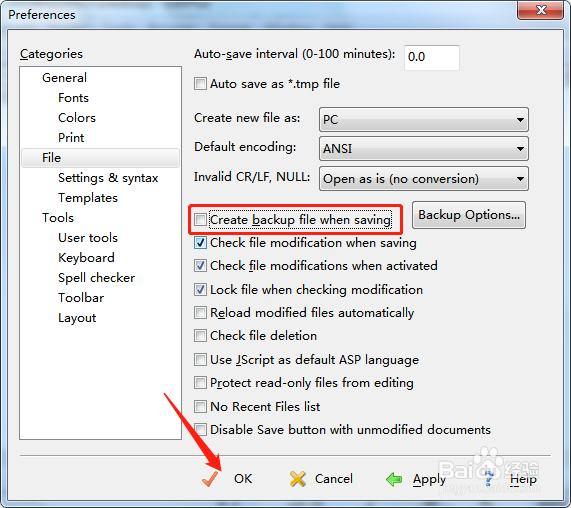The width and height of the screenshot is (571, 508).
Task: Open the Layout category
Action: [77, 318]
